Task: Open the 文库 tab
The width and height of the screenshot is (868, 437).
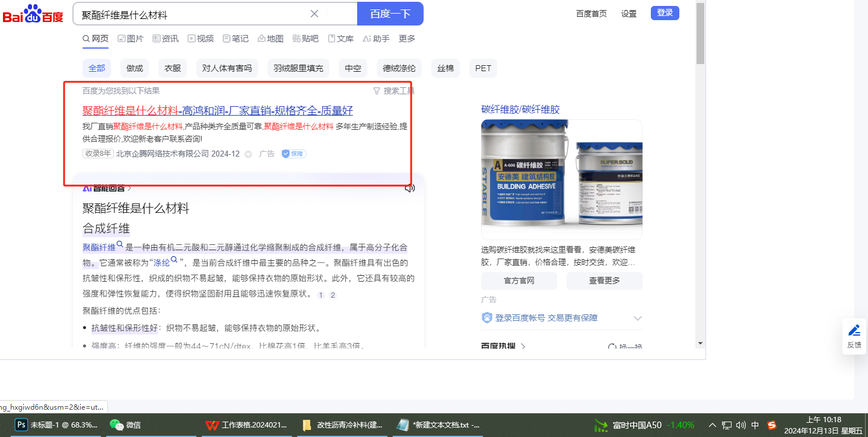Action: [x=341, y=39]
